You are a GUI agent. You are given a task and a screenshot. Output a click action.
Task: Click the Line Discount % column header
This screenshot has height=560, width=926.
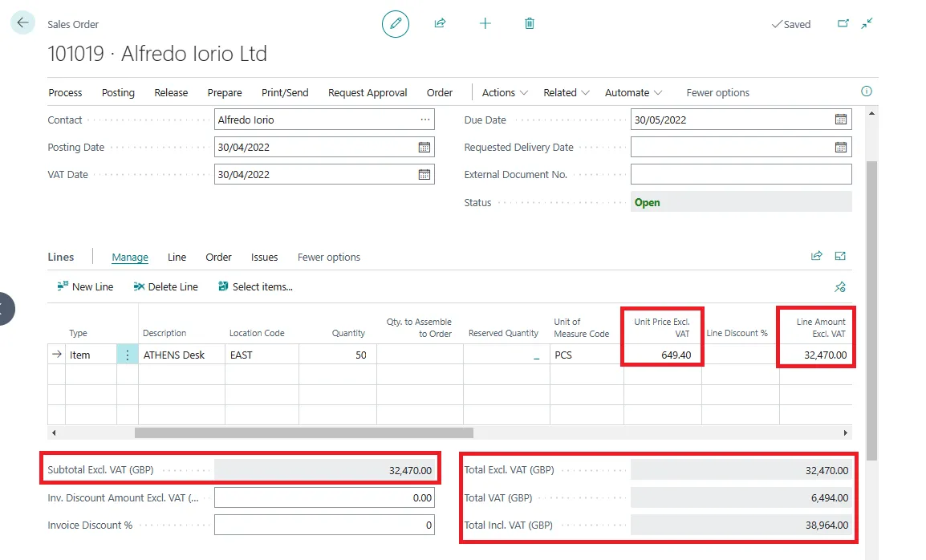737,333
